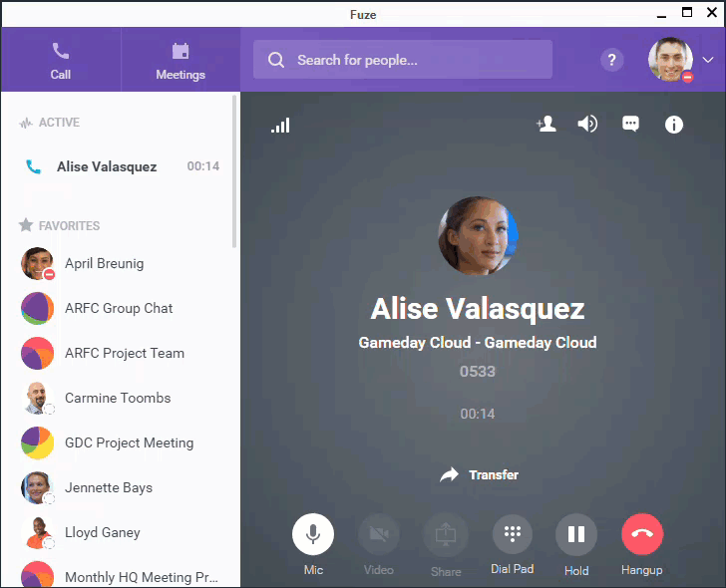The image size is (726, 588).
Task: Select Lloyd Ganey contact
Action: tap(120, 532)
